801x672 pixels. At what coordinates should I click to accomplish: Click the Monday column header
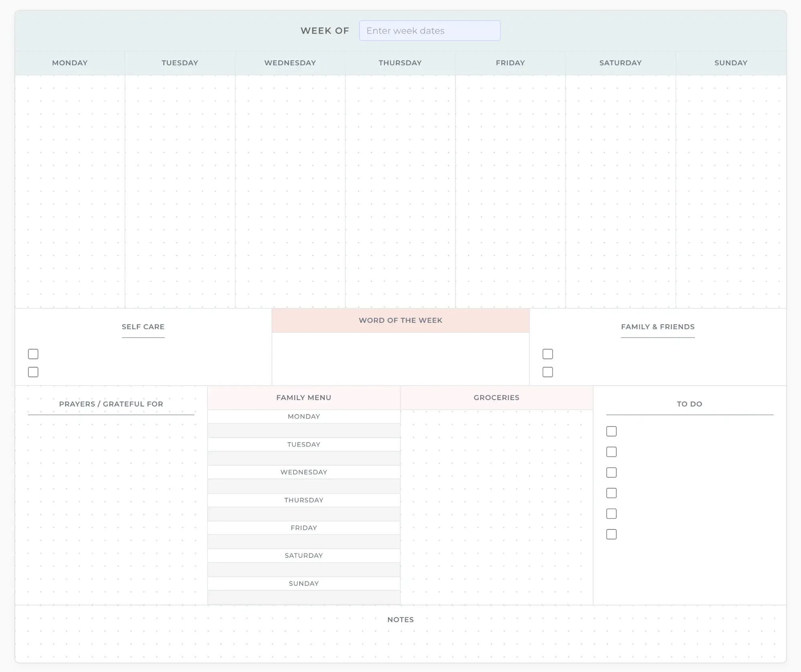[70, 63]
